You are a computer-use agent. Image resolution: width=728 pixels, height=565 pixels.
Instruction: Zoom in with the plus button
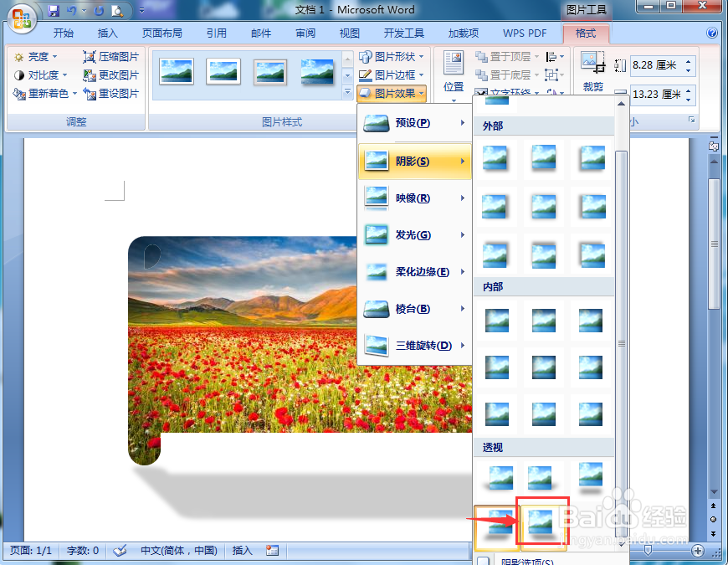(697, 551)
